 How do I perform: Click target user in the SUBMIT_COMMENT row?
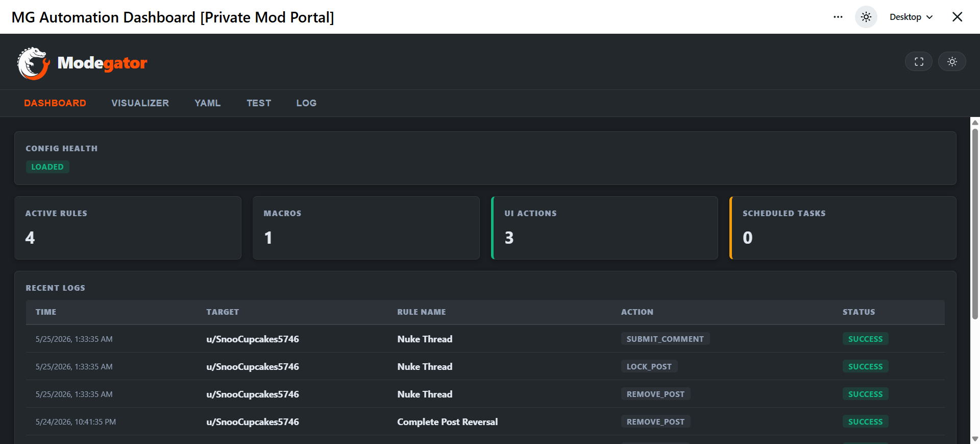tap(253, 339)
